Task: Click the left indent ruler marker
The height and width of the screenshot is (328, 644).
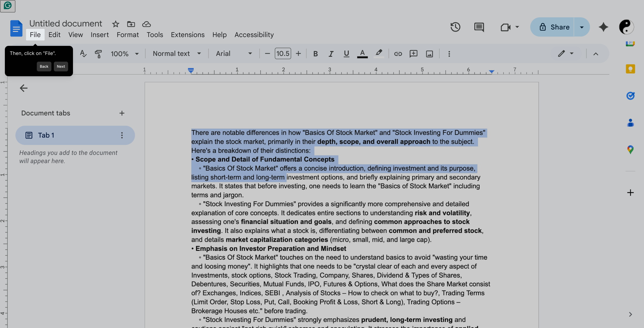Action: coord(191,70)
